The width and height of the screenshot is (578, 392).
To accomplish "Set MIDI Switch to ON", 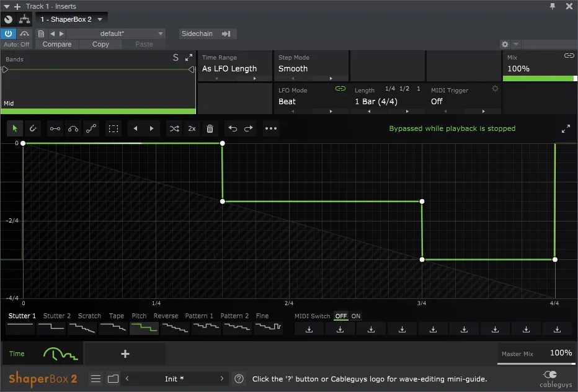I will (356, 316).
